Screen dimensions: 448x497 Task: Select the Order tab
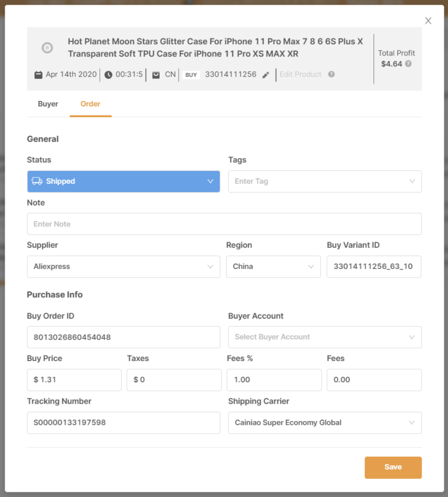pos(90,104)
